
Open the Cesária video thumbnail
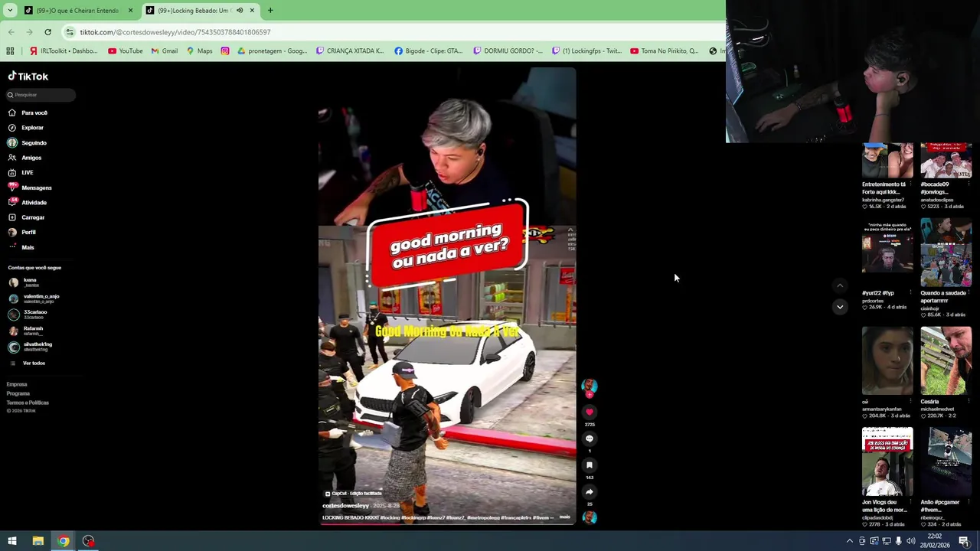[x=946, y=360]
